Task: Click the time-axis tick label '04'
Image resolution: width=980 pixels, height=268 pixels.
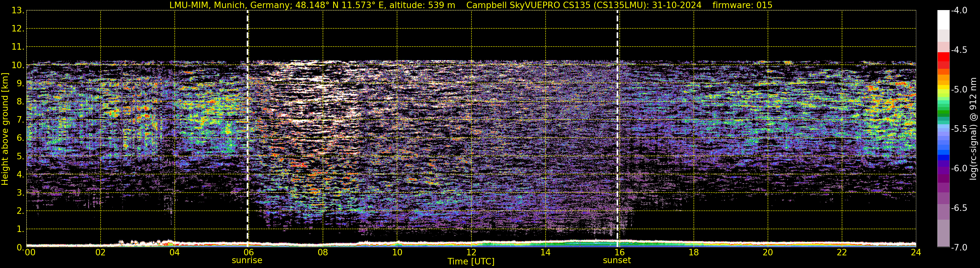Action: click(x=175, y=252)
